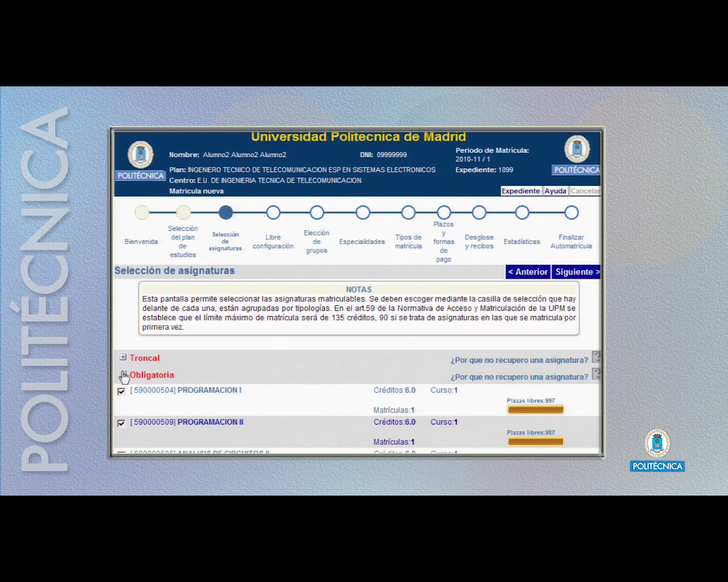The image size is (728, 582).
Task: Click the Anterior button
Action: pyautogui.click(x=528, y=272)
